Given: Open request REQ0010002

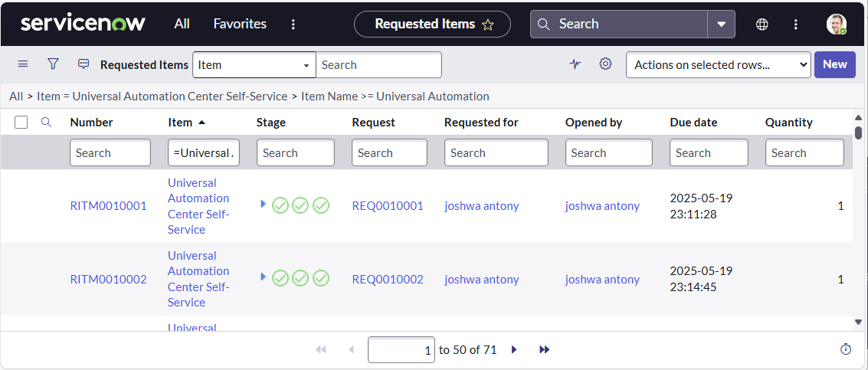Looking at the screenshot, I should tap(388, 279).
